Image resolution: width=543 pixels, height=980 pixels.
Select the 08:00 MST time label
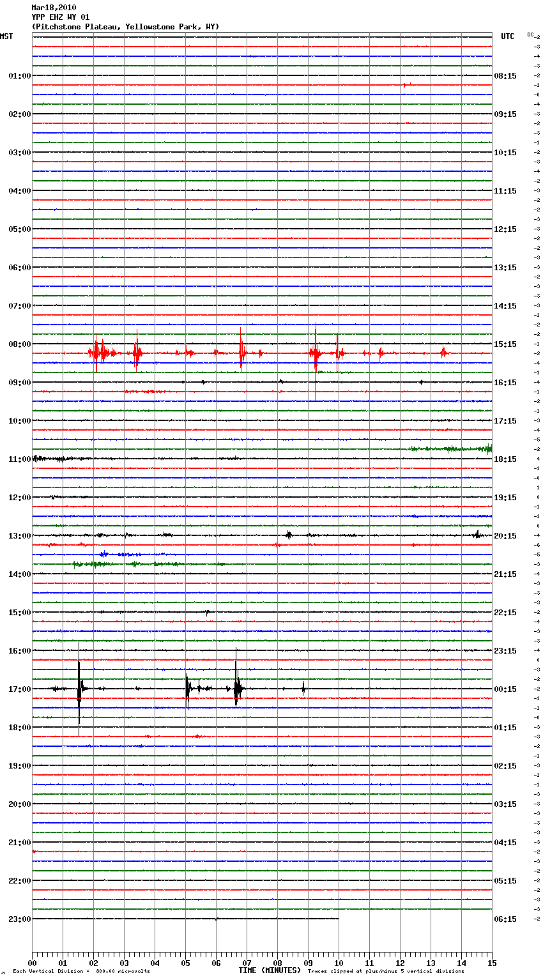[x=19, y=344]
